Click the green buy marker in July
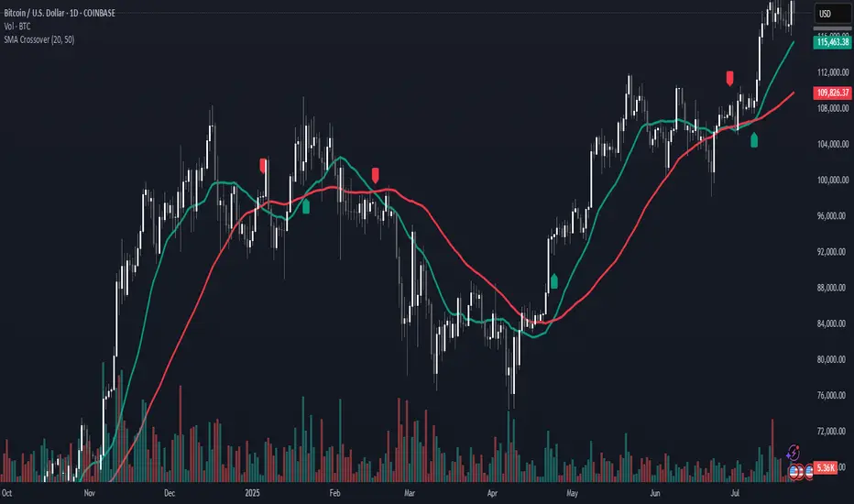Image resolution: width=854 pixels, height=504 pixels. 754,139
